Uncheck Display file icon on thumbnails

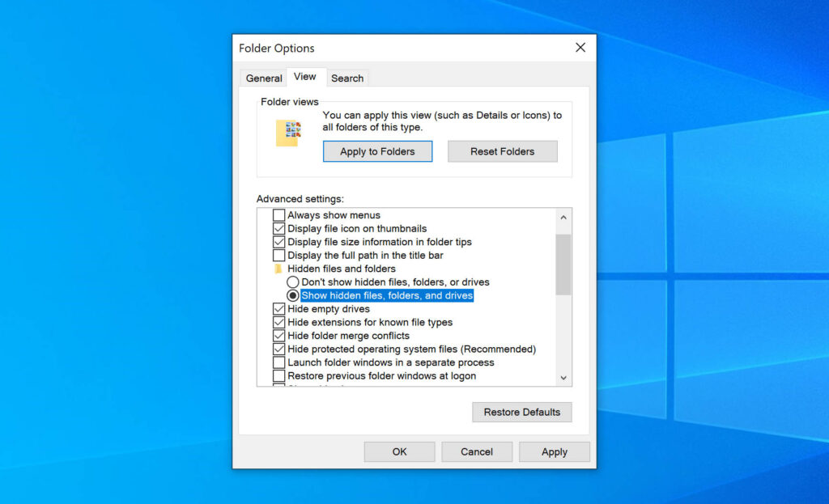pyautogui.click(x=278, y=228)
